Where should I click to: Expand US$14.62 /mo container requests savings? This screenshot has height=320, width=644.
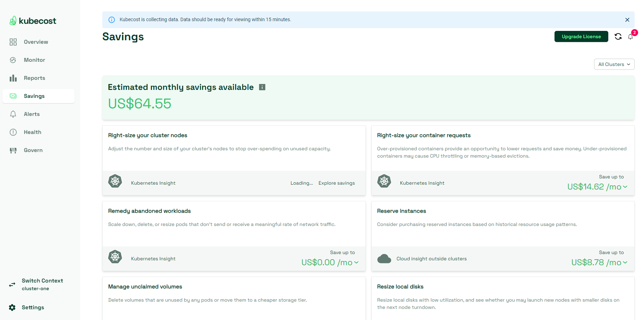pyautogui.click(x=597, y=187)
